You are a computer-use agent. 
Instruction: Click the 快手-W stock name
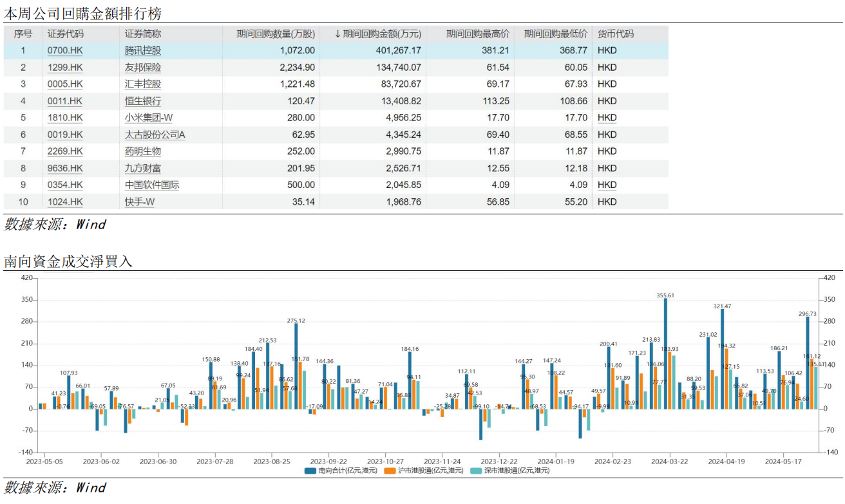[140, 201]
